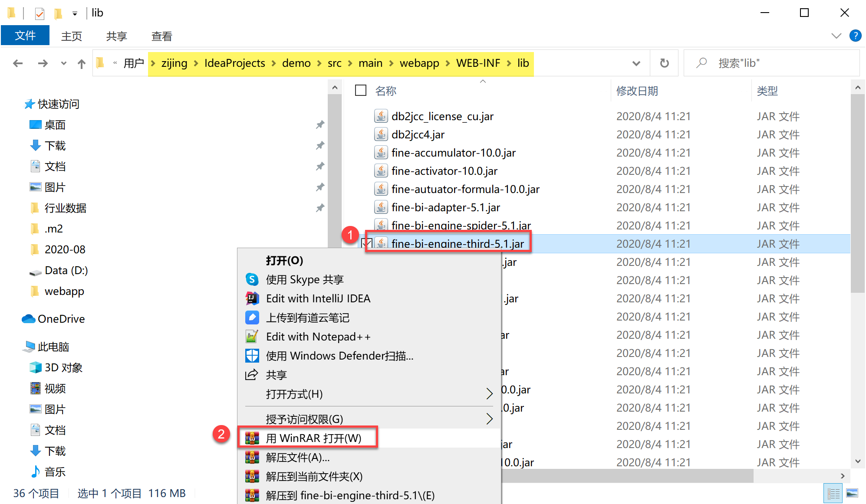Click the magnifier icon in the search box
This screenshot has height=504, width=866.
tap(701, 62)
